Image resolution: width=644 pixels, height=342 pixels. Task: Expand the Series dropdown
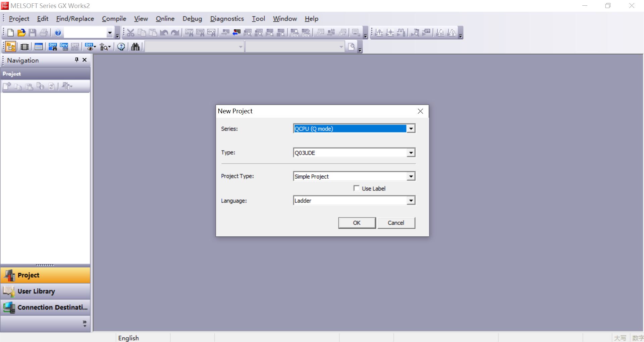[x=411, y=129]
